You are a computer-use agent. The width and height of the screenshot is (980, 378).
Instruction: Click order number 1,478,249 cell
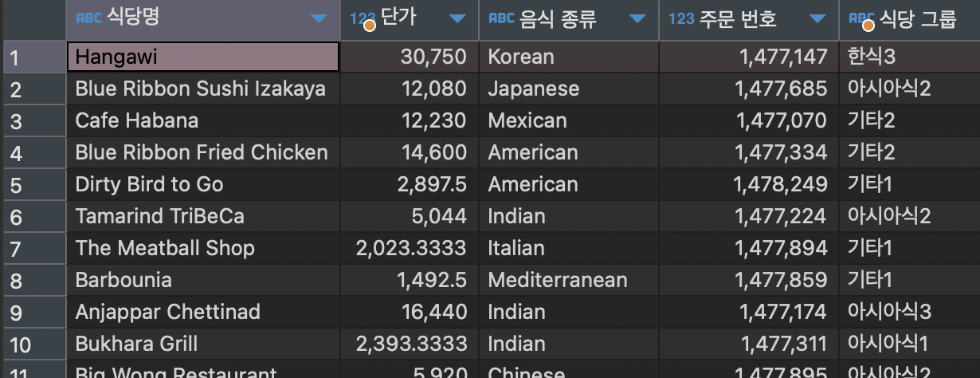point(749,184)
